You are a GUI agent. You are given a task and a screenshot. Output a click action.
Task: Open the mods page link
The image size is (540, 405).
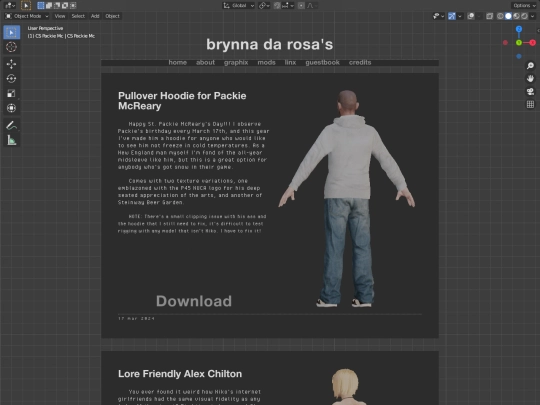[267, 62]
